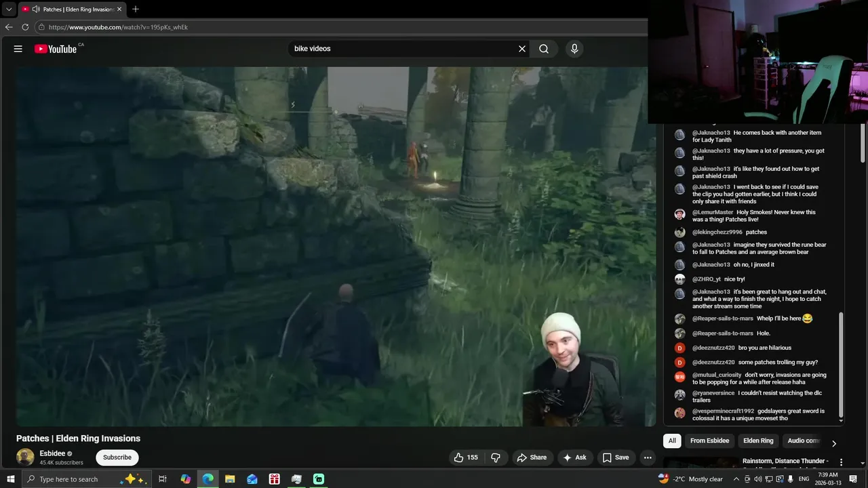
Task: Close the 'Patches | Elden Ring Invasions' tab
Action: (119, 9)
